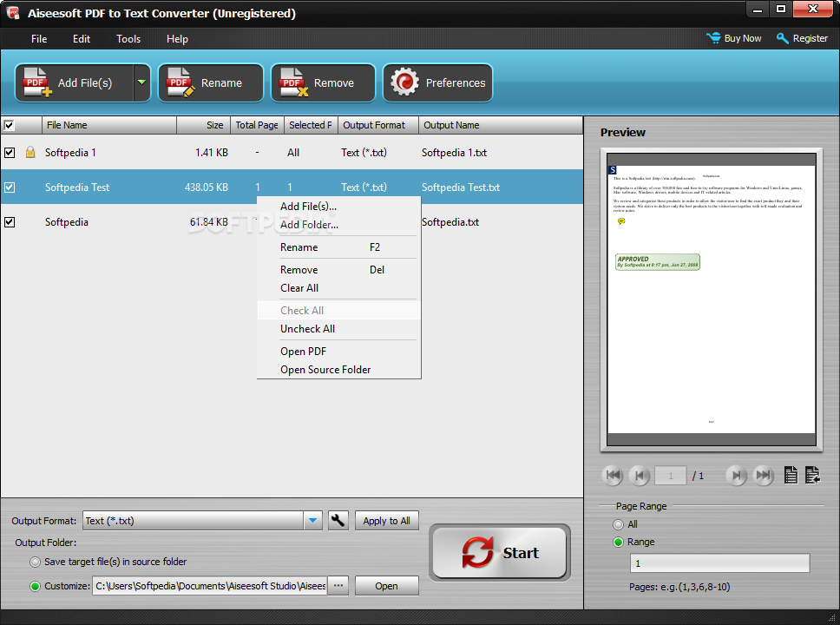Click the lock icon on Softpedia 1 row
840x625 pixels.
click(30, 152)
